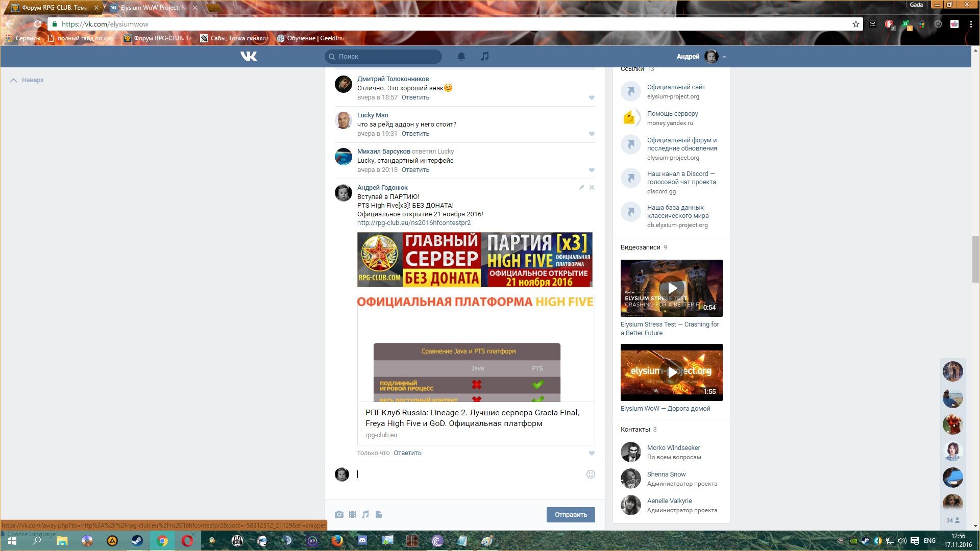Open the GeekBrains Обучение bookmark
The width and height of the screenshot is (980, 551).
(x=311, y=38)
